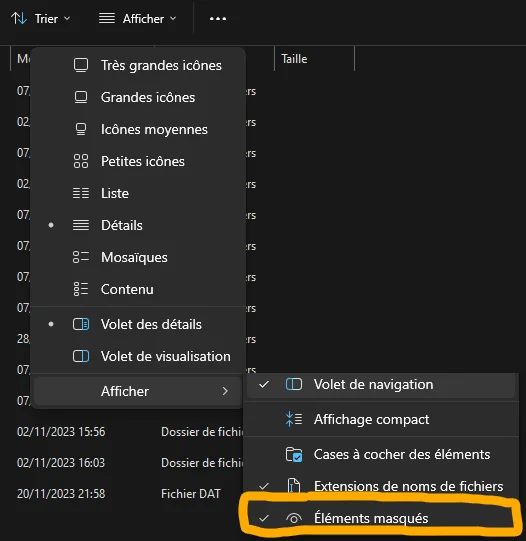
Task: Toggle Éléments masqués visibility option
Action: point(380,518)
